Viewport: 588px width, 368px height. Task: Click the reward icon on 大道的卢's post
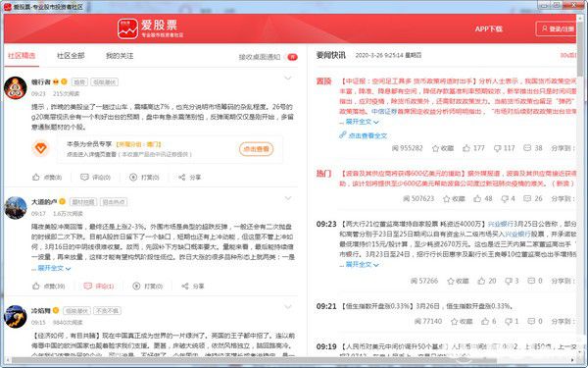136,286
